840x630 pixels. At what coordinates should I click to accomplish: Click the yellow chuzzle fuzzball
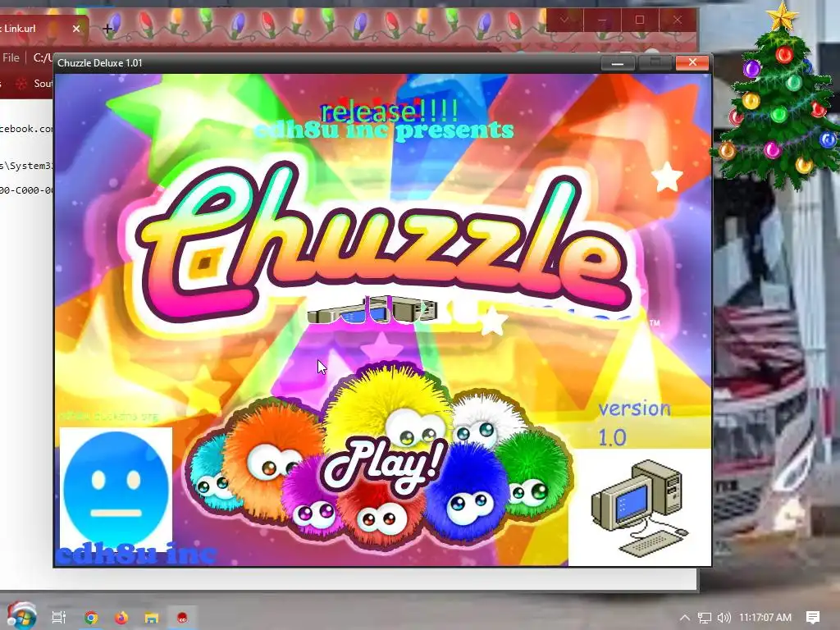click(388, 404)
